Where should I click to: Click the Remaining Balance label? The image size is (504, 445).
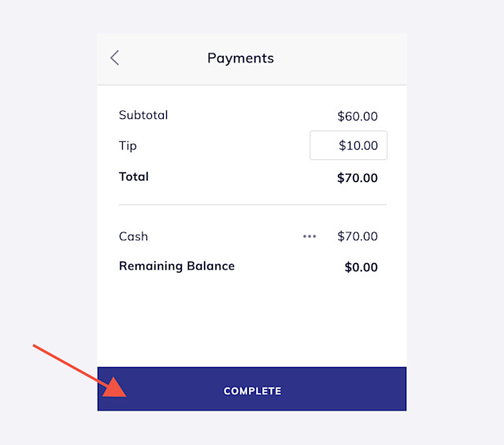176,266
